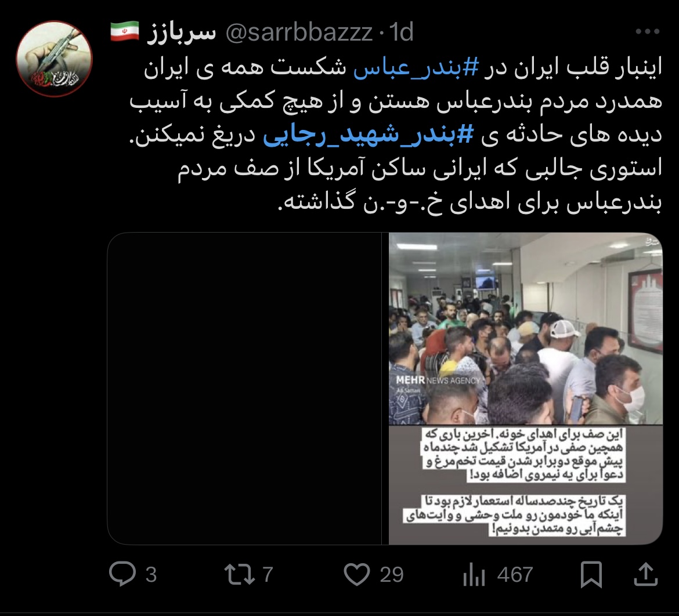679x616 pixels.
Task: Open the sarrbbazzz profile avatar
Action: 54,59
